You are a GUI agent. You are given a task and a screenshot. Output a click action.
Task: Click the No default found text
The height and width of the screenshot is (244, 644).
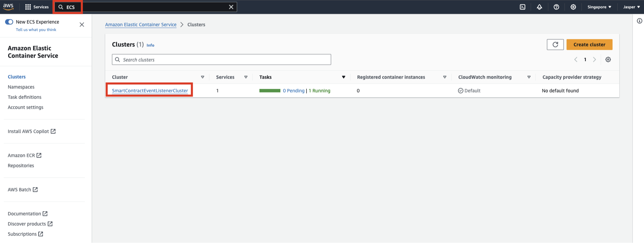pyautogui.click(x=560, y=90)
